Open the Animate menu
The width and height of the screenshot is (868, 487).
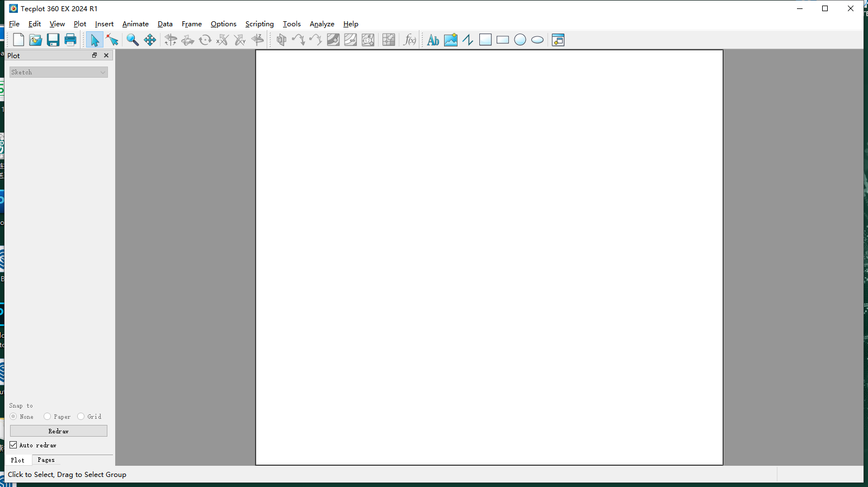point(135,24)
